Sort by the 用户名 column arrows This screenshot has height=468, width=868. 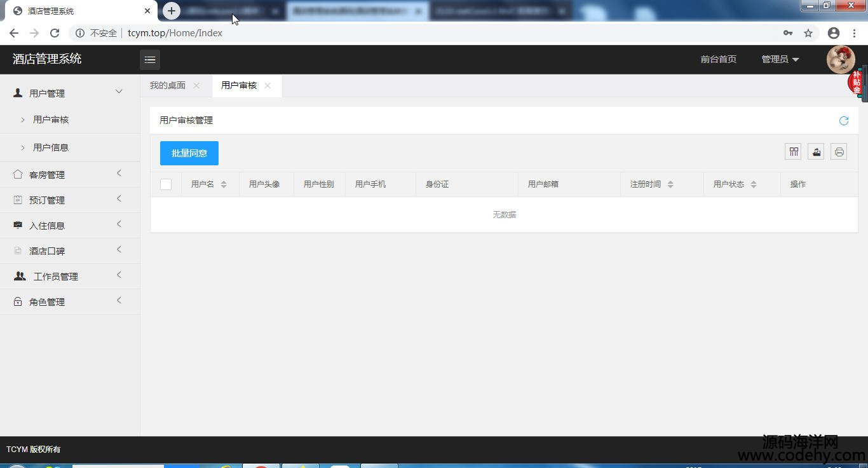pos(224,184)
